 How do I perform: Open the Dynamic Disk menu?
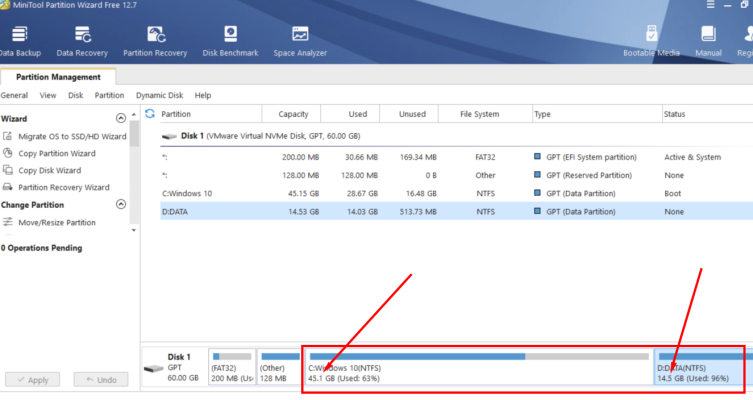click(159, 95)
